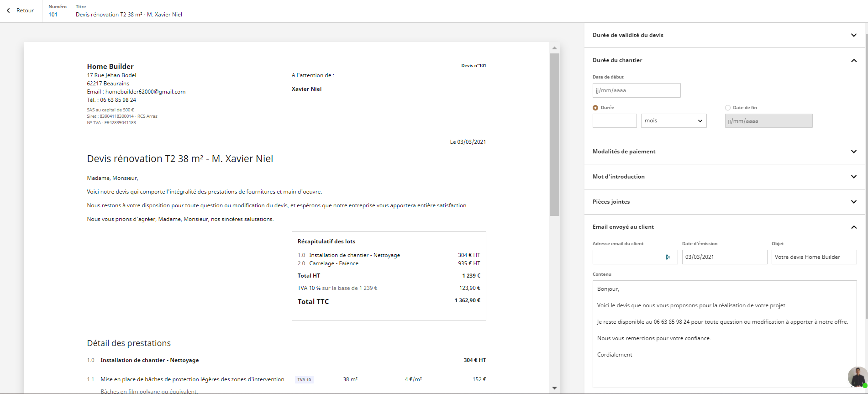Click the Date d'émission field showing 03/03/2021
This screenshot has height=394, width=868.
pyautogui.click(x=724, y=257)
